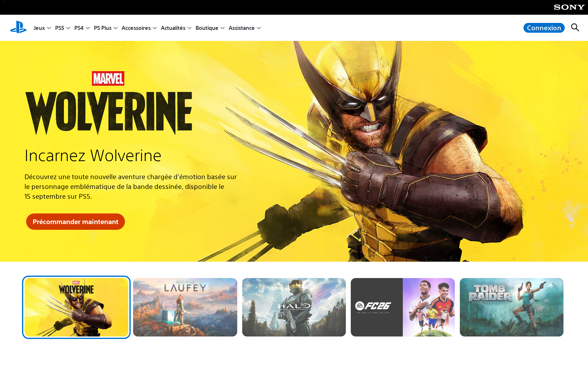The width and height of the screenshot is (588, 368).
Task: Expand the Assistance menu chevron
Action: [259, 28]
